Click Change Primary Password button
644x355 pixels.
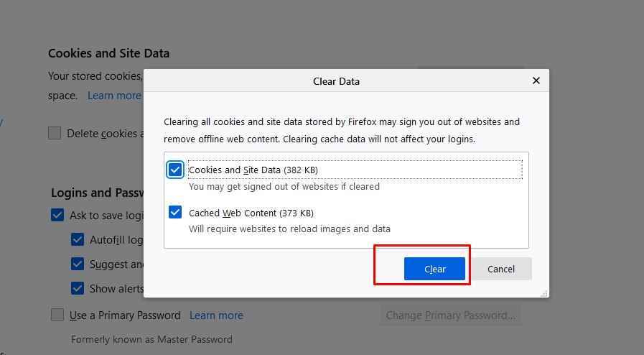pyautogui.click(x=450, y=315)
